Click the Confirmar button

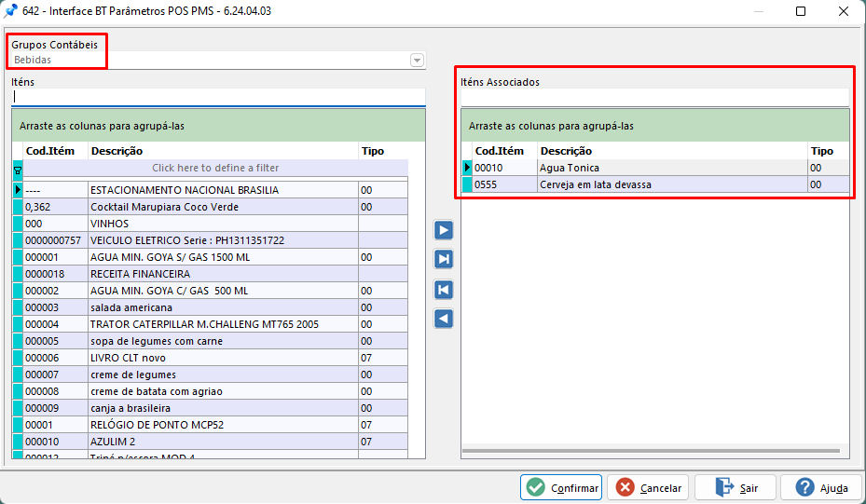click(561, 487)
